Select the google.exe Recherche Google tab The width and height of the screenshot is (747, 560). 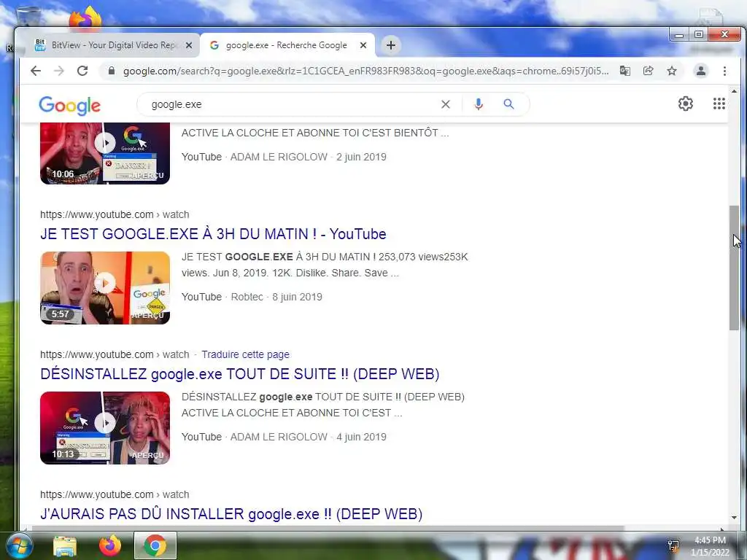coord(287,45)
